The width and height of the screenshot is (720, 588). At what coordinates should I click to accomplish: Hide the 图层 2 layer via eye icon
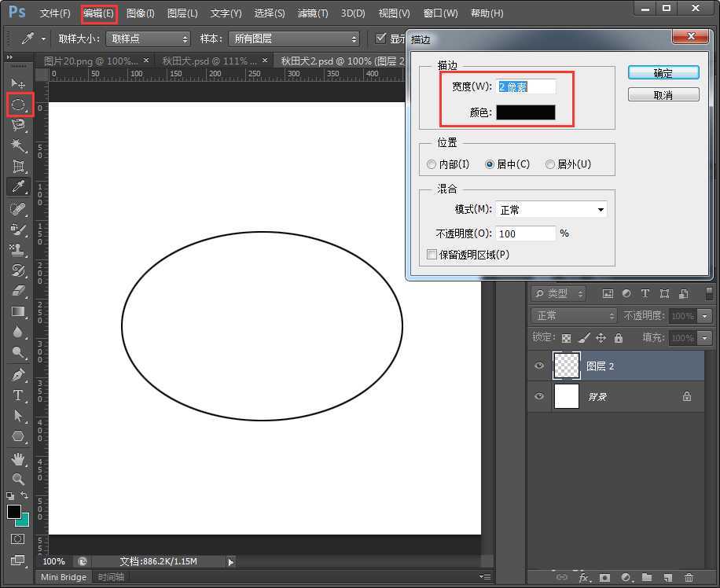click(539, 366)
